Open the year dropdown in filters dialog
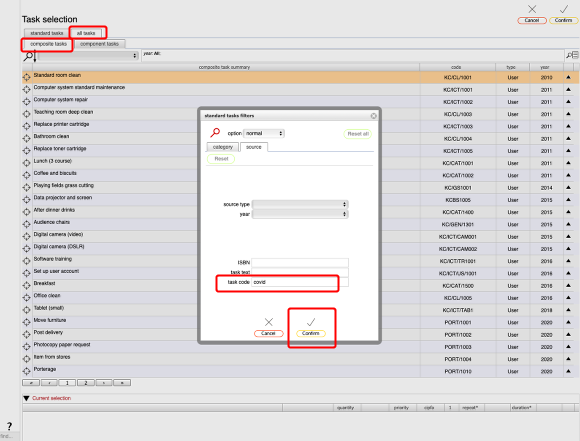This screenshot has height=441, width=580. coord(300,214)
